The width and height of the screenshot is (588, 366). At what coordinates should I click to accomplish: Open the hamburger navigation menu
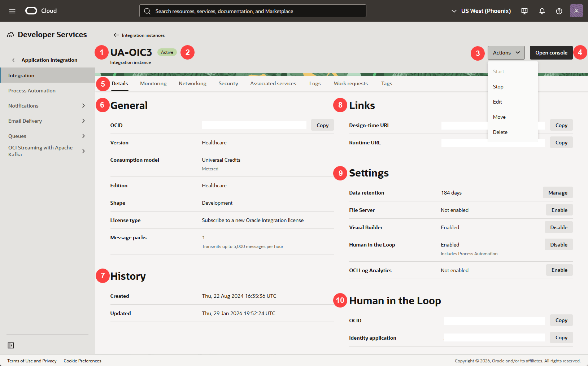(x=12, y=11)
